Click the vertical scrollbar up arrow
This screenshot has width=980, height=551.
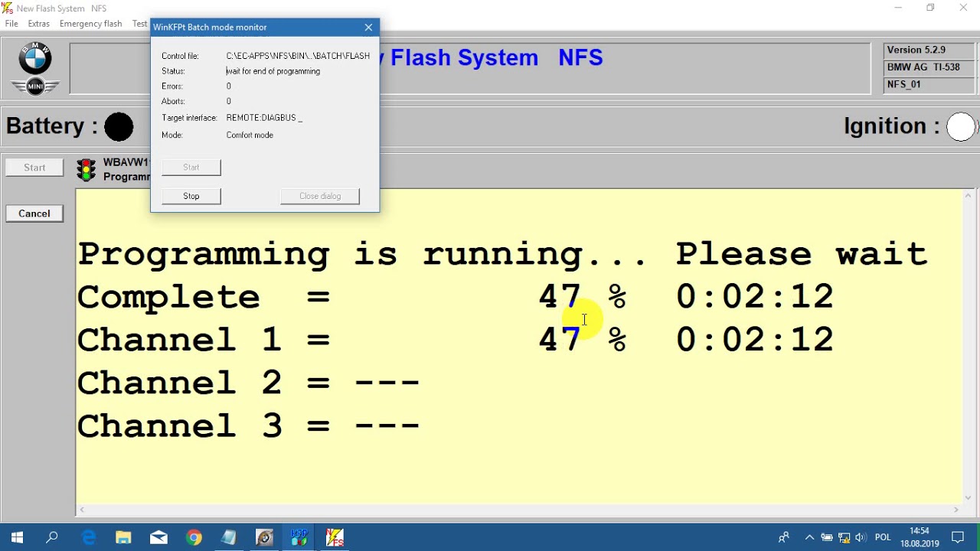point(969,197)
